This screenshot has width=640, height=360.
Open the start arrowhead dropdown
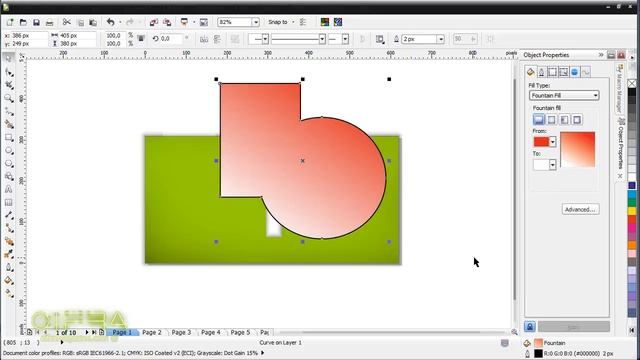point(265,39)
